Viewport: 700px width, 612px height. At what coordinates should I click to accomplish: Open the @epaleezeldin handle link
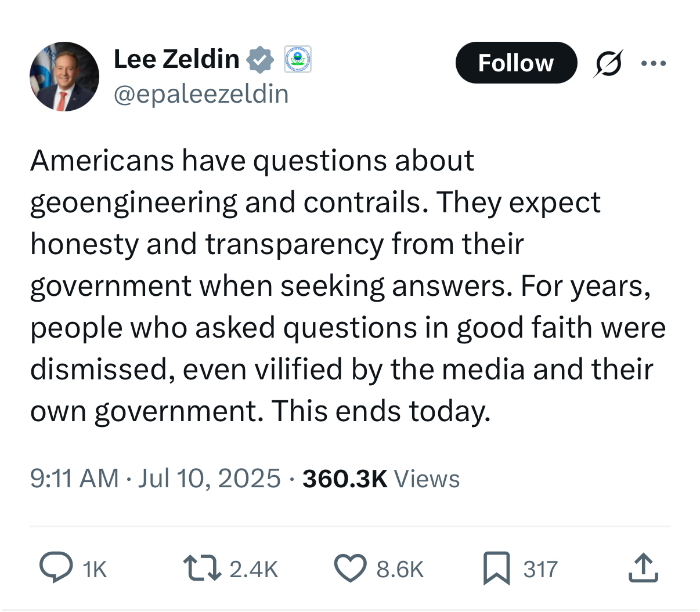pyautogui.click(x=201, y=94)
